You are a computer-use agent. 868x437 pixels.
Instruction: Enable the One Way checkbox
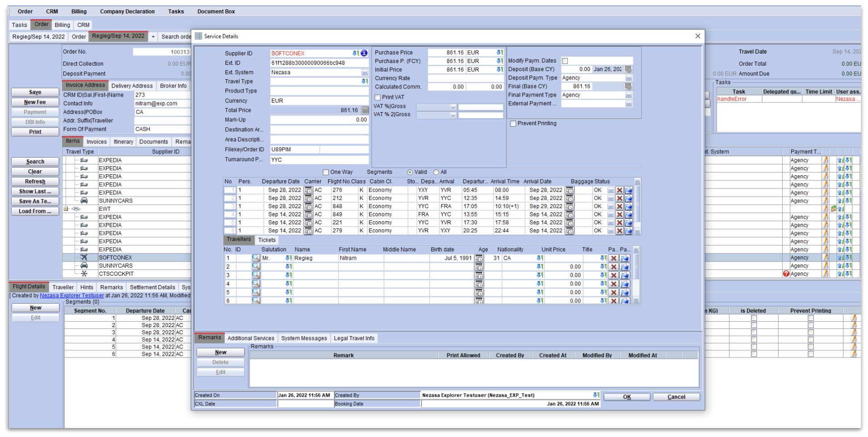(325, 172)
